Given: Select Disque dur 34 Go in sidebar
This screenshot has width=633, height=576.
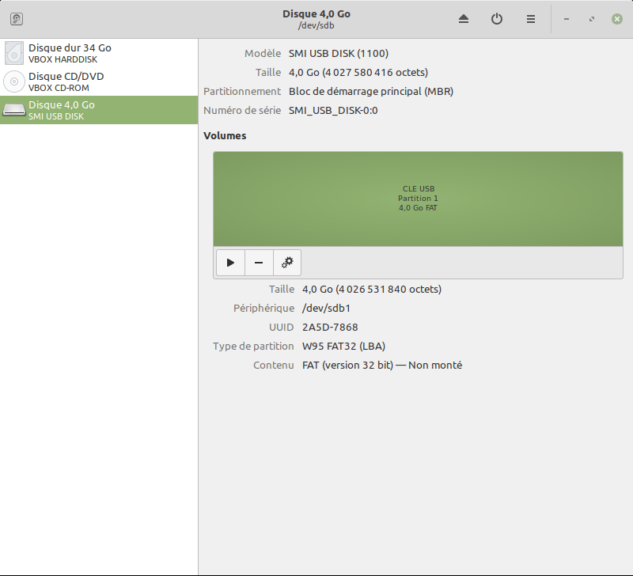Looking at the screenshot, I should pyautogui.click(x=99, y=53).
